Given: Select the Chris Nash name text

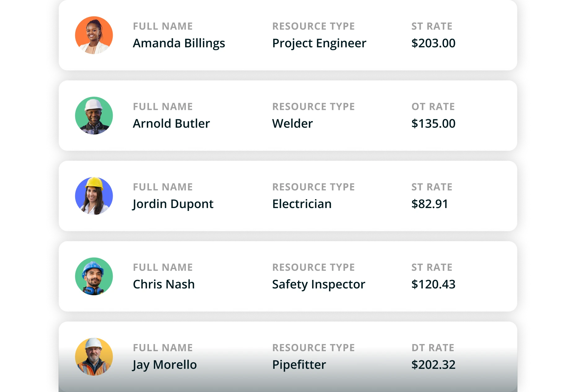Looking at the screenshot, I should click(164, 284).
